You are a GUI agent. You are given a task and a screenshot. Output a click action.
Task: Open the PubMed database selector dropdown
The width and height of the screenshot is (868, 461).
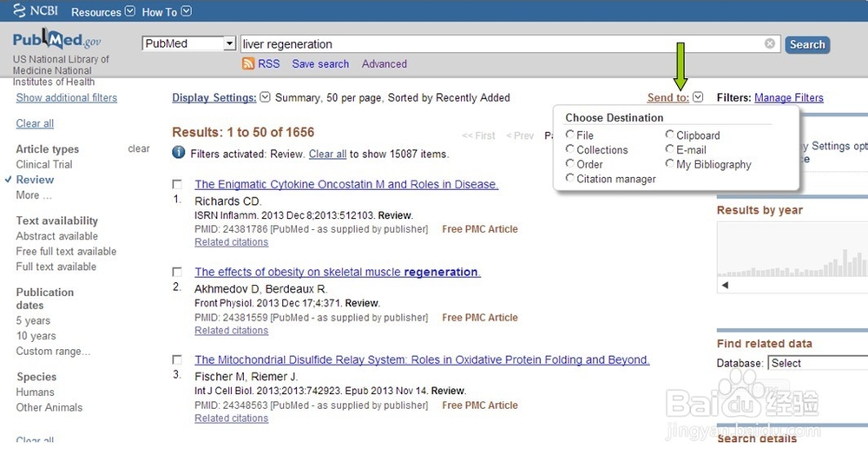189,43
